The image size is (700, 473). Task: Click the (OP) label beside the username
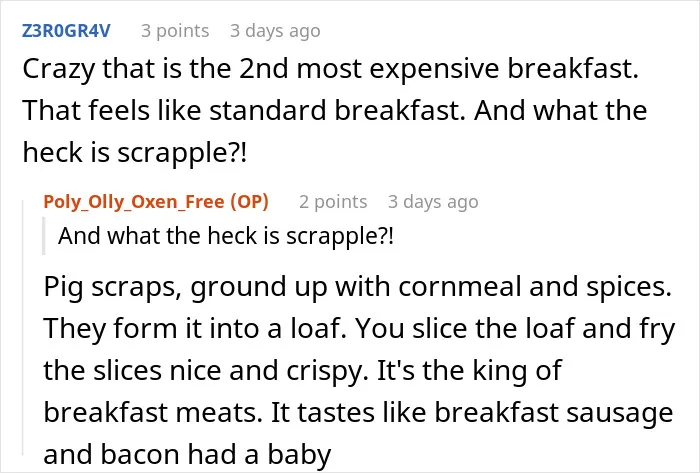pyautogui.click(x=250, y=202)
